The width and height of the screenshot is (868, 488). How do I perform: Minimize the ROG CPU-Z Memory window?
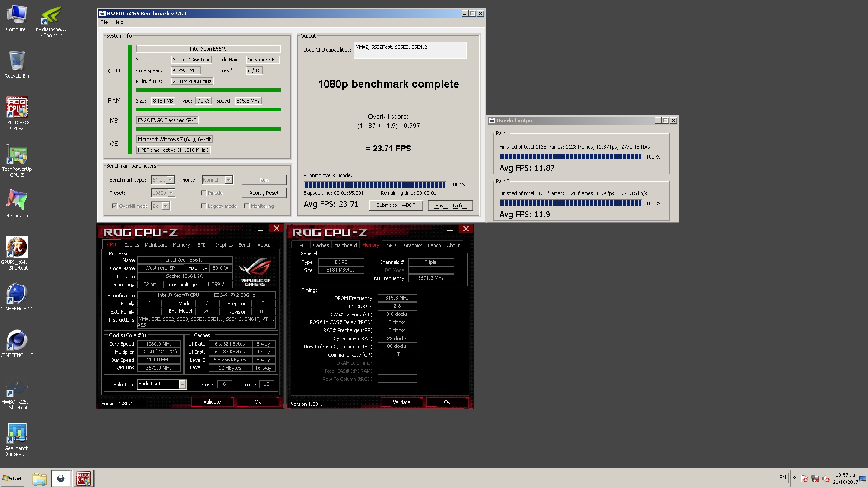450,230
